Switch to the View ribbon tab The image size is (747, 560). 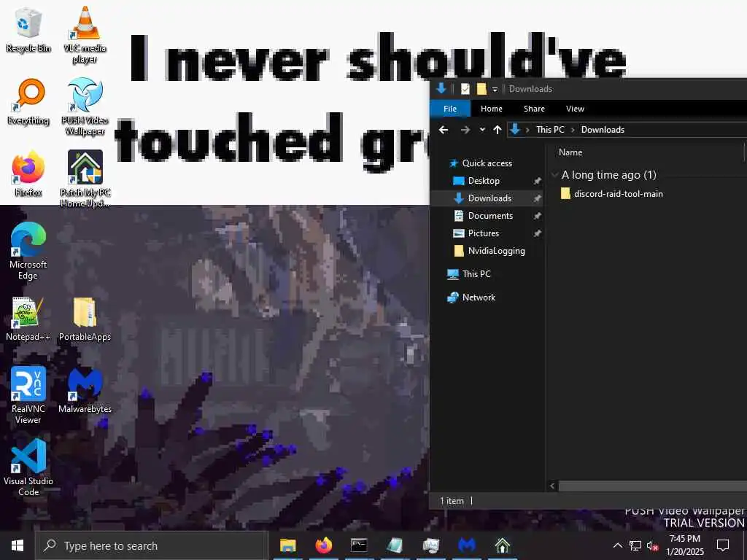(x=575, y=109)
